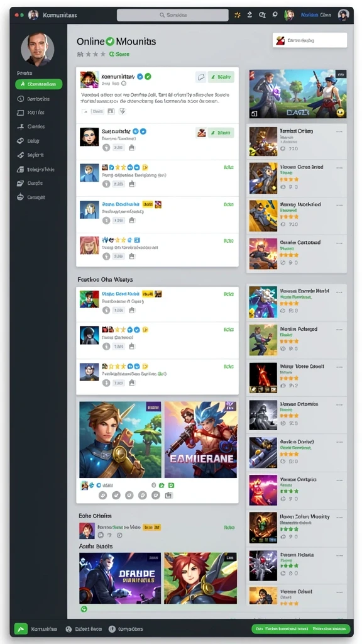Screen dimensions: 362x644
Task: Click the smiley icon on the featured game banner
Action: [x=340, y=113]
